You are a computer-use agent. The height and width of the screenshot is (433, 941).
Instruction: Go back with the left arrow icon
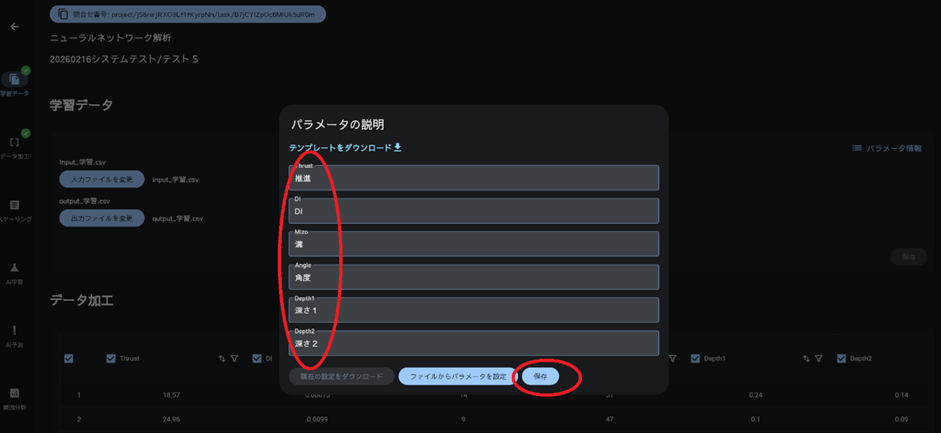[x=15, y=27]
